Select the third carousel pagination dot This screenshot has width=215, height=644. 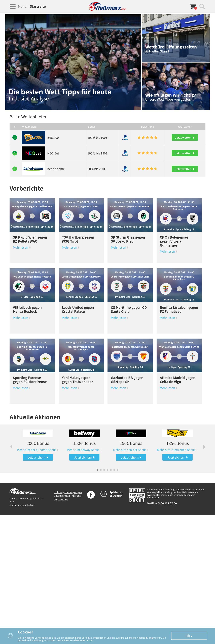[x=104, y=470]
